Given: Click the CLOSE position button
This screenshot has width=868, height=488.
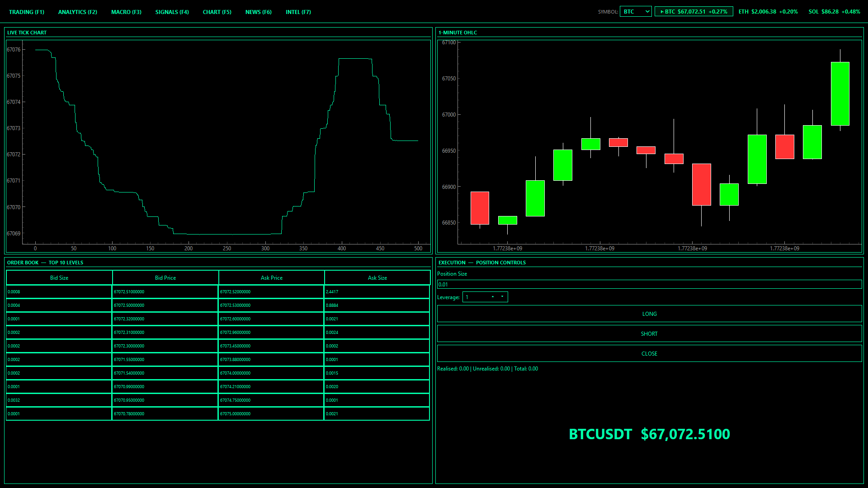Looking at the screenshot, I should point(649,354).
